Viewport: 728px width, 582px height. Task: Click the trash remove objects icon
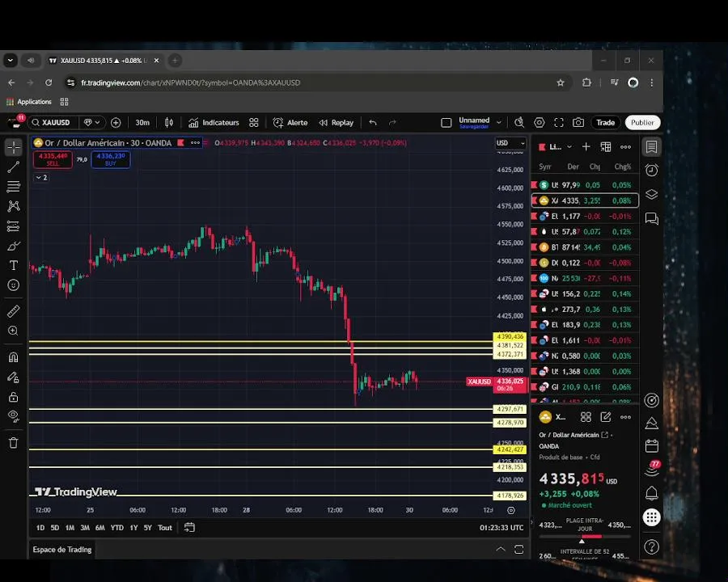pos(14,443)
